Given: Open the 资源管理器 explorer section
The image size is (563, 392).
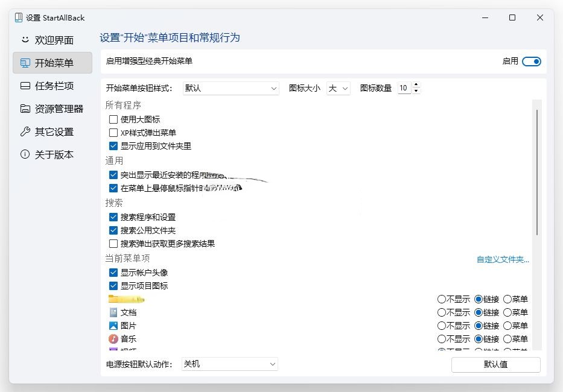Looking at the screenshot, I should click(x=52, y=109).
